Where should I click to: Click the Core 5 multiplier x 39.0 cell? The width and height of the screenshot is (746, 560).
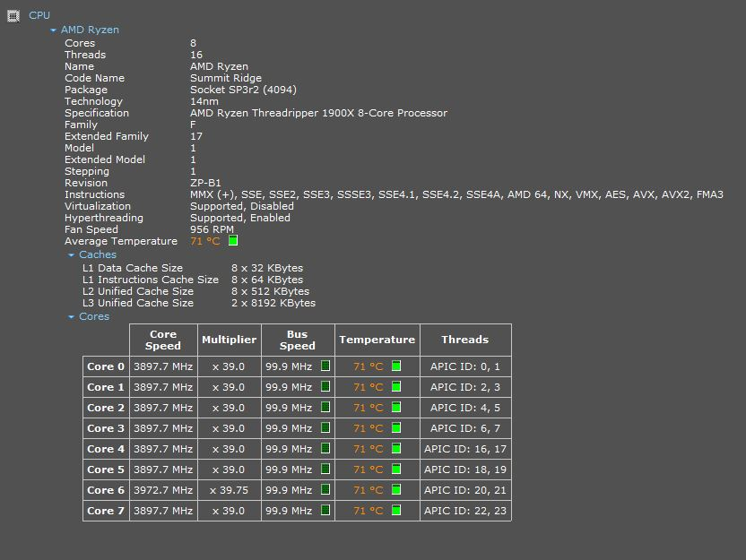click(229, 470)
